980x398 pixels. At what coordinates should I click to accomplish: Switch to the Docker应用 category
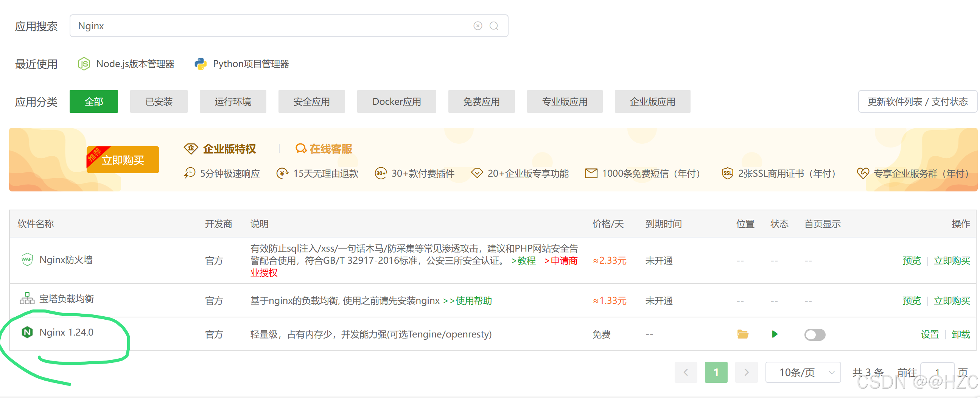[x=397, y=101]
